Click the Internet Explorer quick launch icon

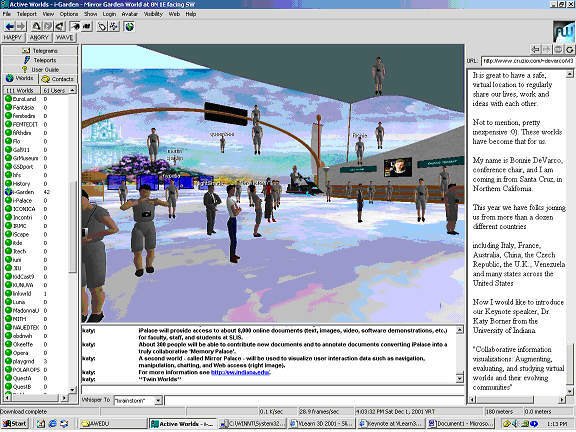point(52,424)
